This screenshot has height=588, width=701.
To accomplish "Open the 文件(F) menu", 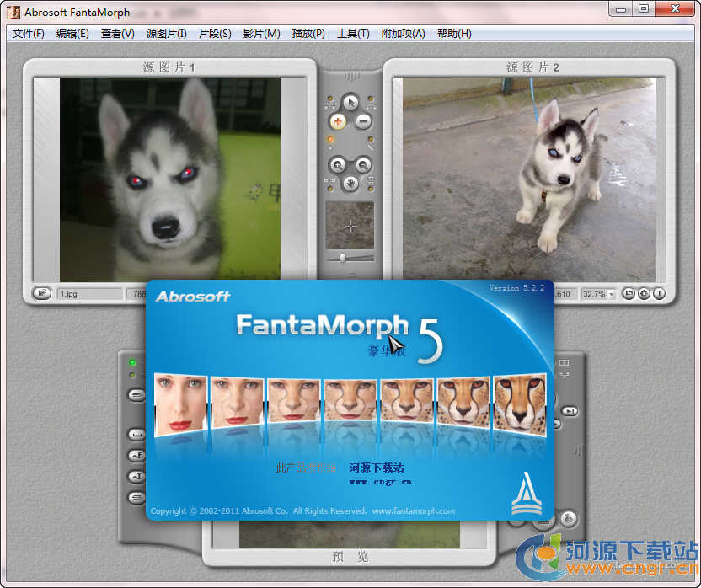I will pos(29,34).
